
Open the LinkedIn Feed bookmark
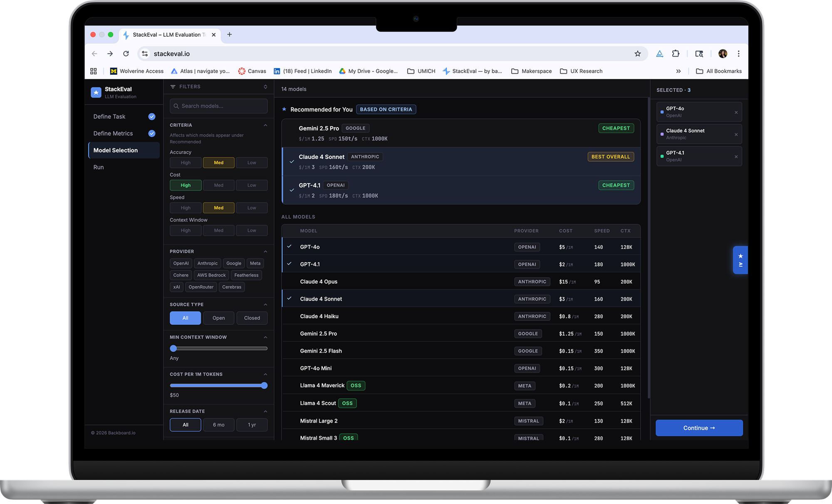pyautogui.click(x=302, y=71)
